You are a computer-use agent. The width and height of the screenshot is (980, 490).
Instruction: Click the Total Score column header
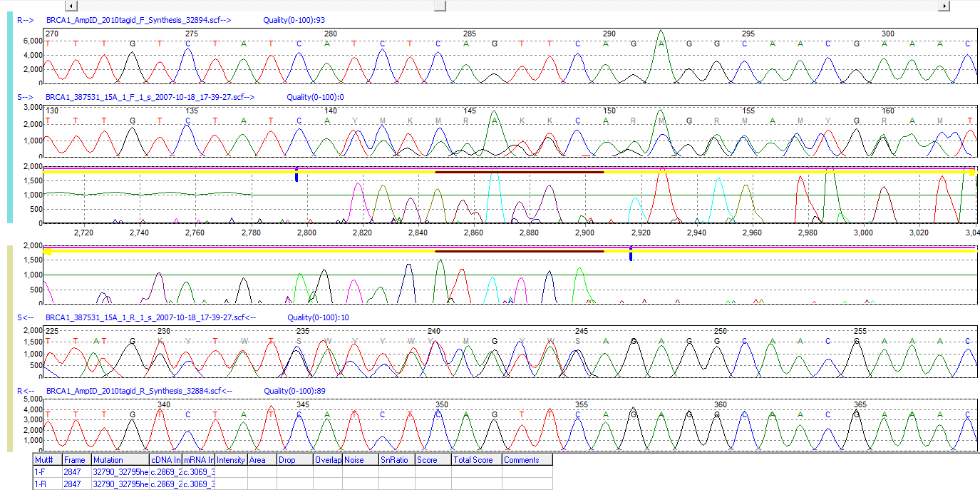477,460
